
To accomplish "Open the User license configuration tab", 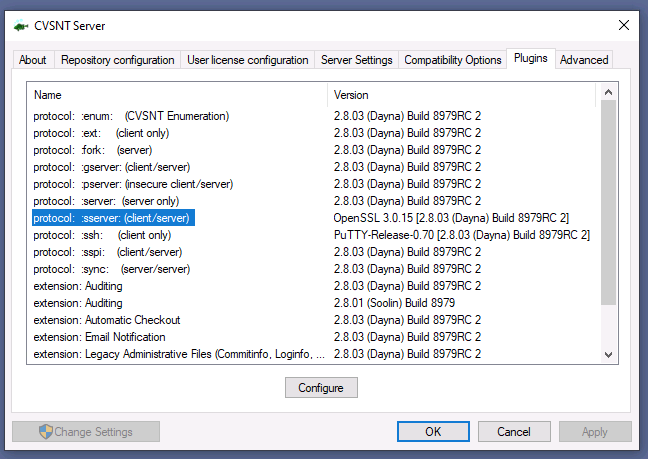I will click(248, 60).
